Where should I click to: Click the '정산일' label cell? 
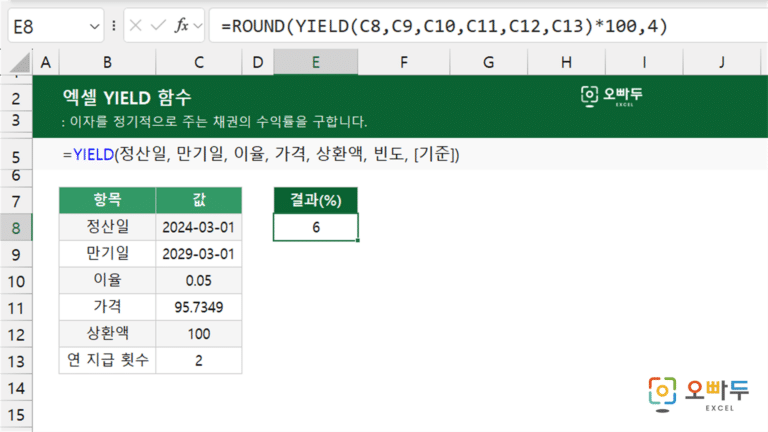pos(107,227)
